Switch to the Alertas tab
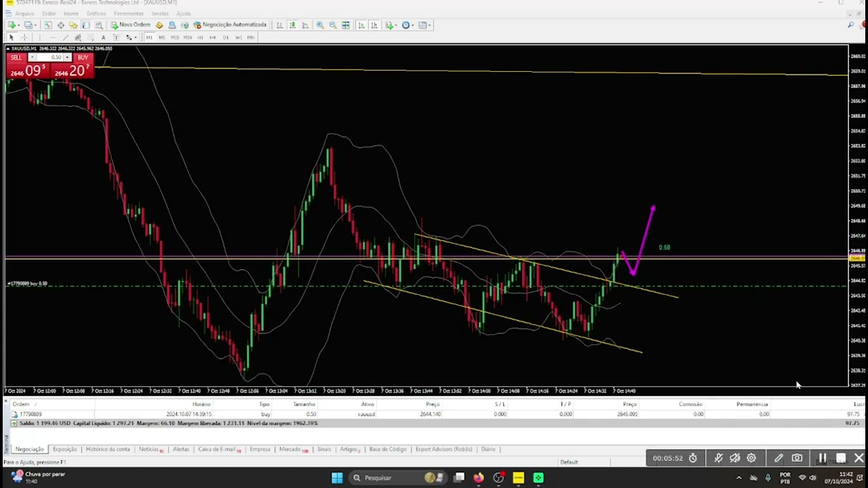This screenshot has width=868, height=488. [181, 449]
